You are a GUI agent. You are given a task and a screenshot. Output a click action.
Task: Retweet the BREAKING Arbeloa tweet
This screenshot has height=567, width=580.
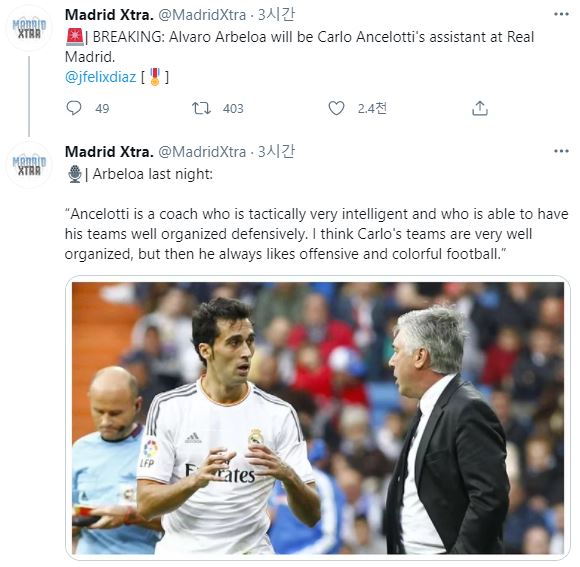(201, 108)
